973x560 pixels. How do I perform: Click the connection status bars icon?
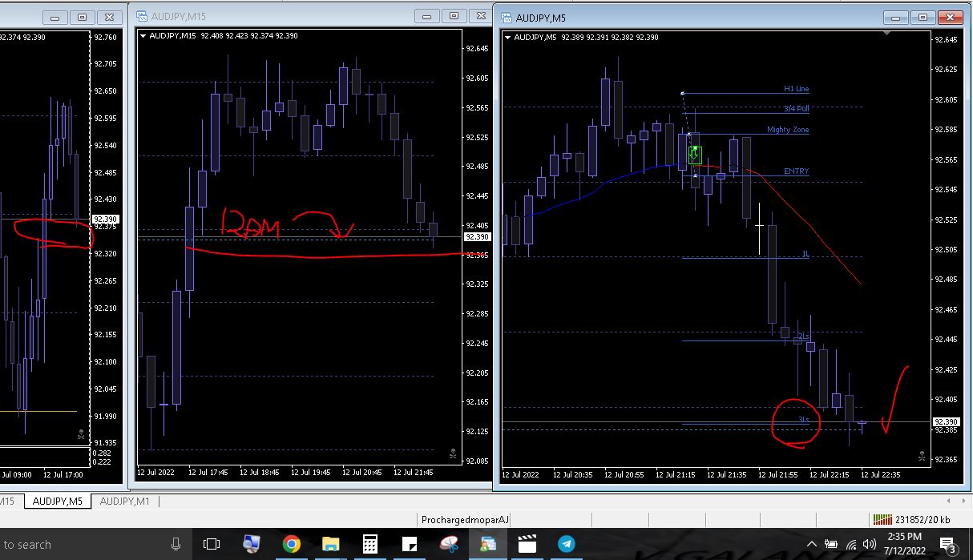(882, 519)
